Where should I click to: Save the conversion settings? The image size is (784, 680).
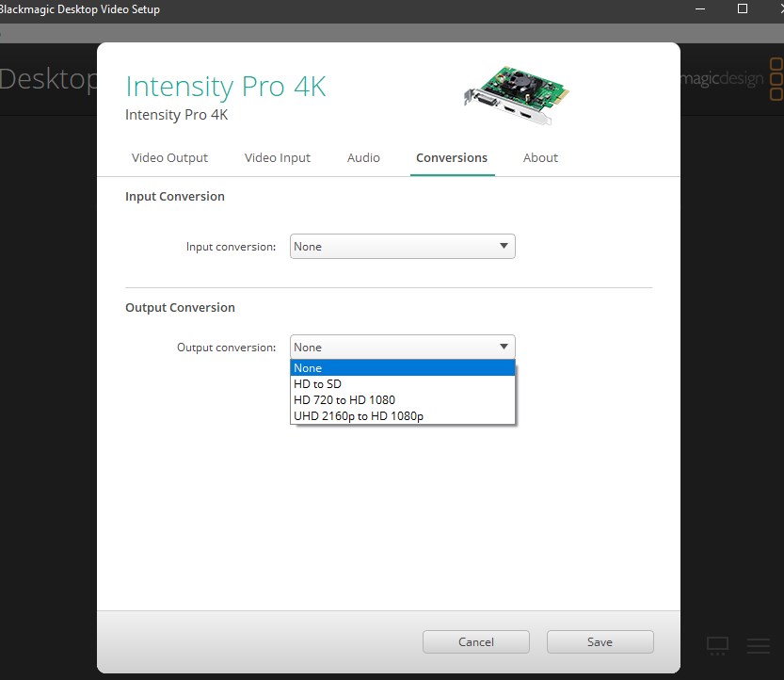tap(600, 641)
